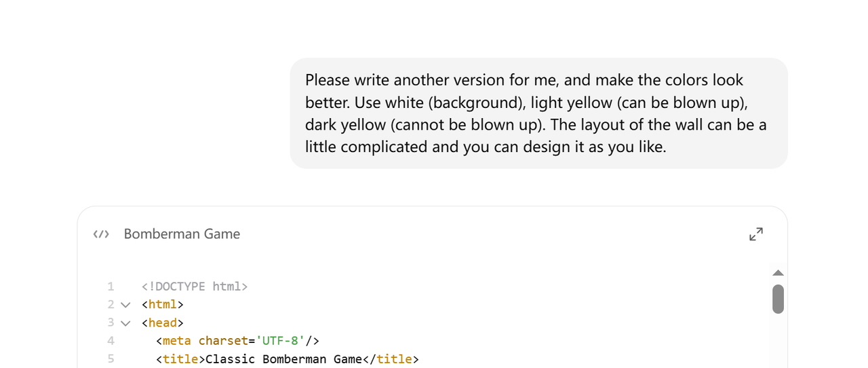Screen dimensions: 868x368
Task: Click the meta keyword in line 4
Action: coord(177,341)
